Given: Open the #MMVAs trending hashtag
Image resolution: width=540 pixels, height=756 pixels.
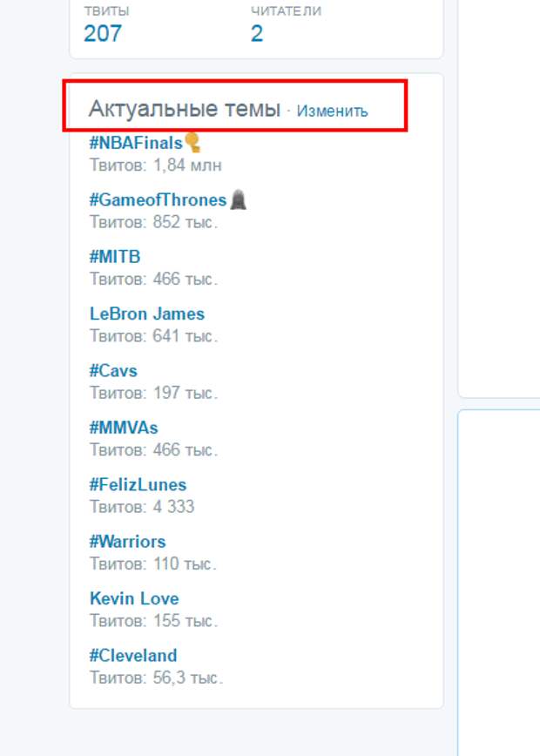Looking at the screenshot, I should click(x=124, y=428).
